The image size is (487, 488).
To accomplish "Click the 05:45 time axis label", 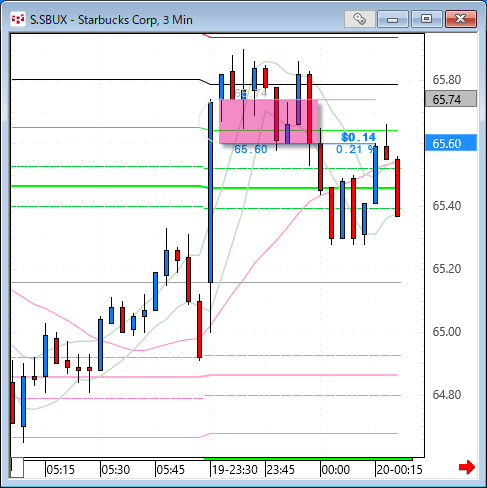I will point(170,470).
